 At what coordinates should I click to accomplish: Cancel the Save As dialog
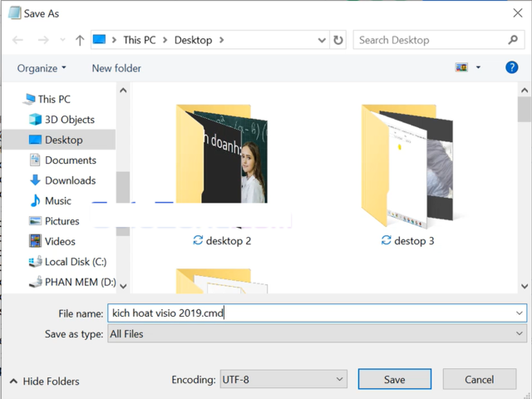click(479, 379)
